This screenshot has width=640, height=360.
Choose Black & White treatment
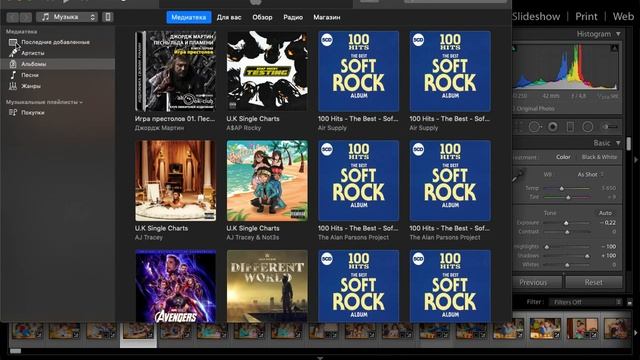(x=599, y=157)
